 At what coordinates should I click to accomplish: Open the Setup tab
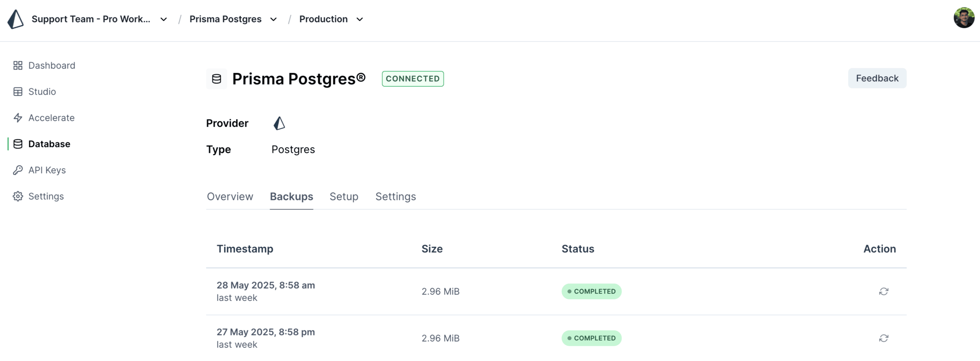pyautogui.click(x=343, y=197)
